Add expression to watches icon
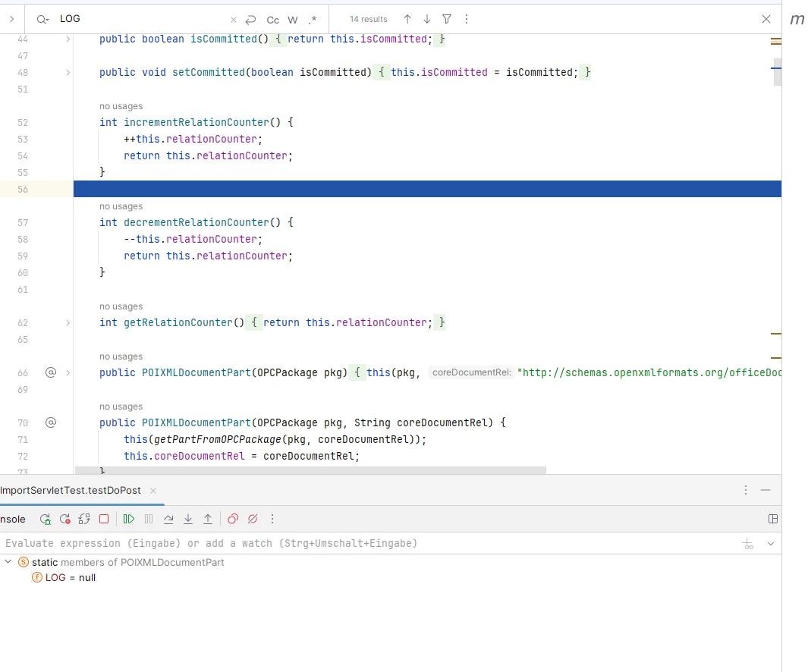The height and width of the screenshot is (672, 808). pyautogui.click(x=748, y=544)
